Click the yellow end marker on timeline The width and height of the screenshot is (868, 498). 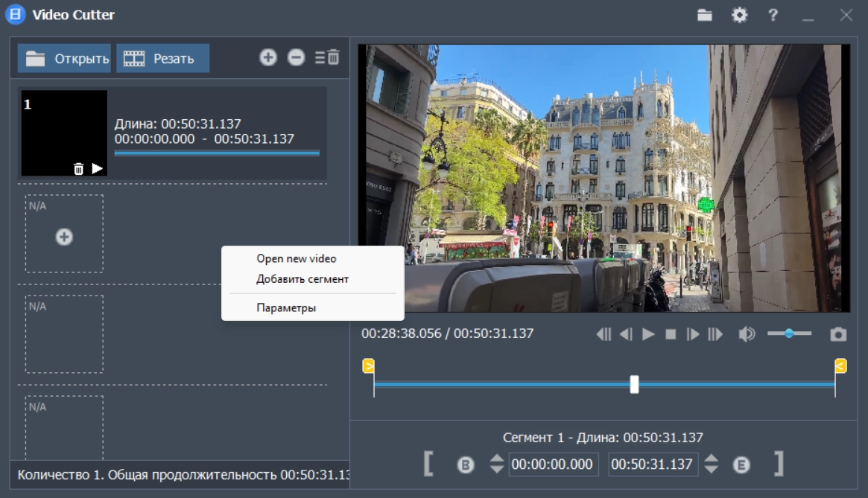[840, 365]
